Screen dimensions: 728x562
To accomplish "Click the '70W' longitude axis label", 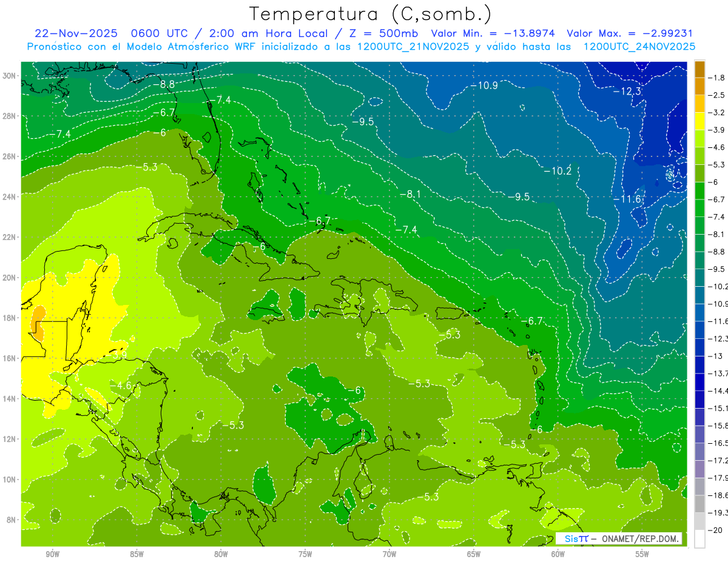I will coord(389,554).
